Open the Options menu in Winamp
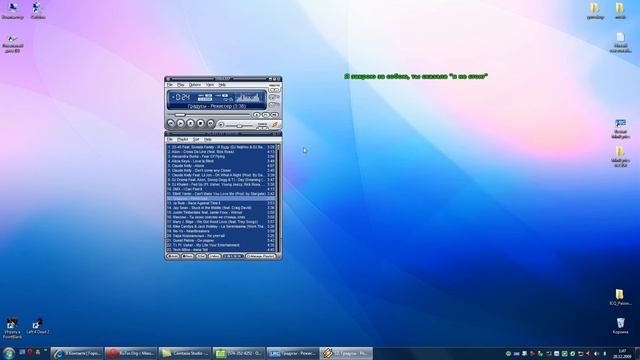640x360 pixels. [x=195, y=85]
